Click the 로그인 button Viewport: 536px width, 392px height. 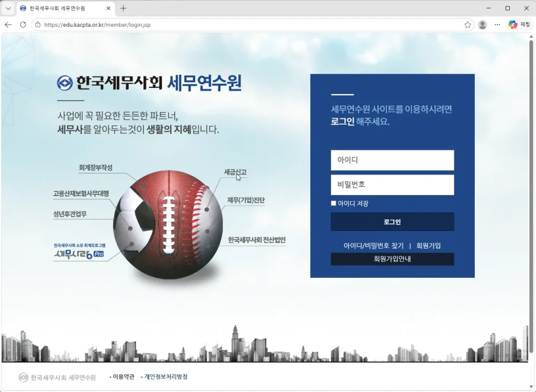[x=392, y=222]
